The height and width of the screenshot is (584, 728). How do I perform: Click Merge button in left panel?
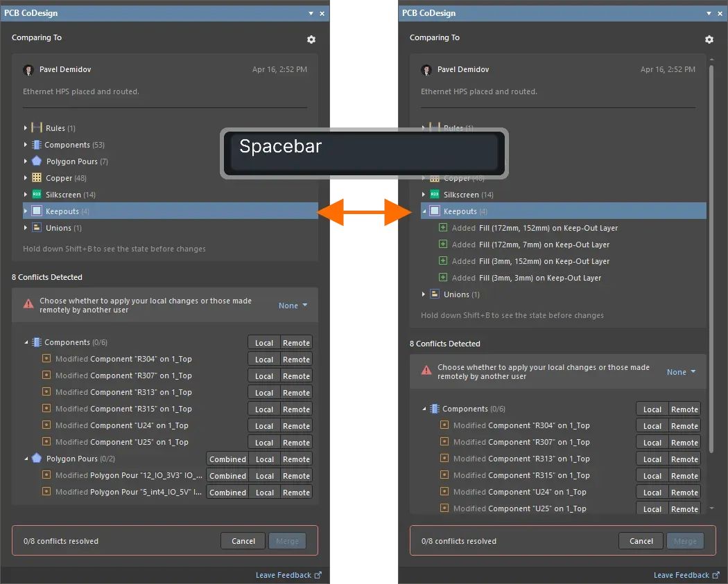(288, 541)
